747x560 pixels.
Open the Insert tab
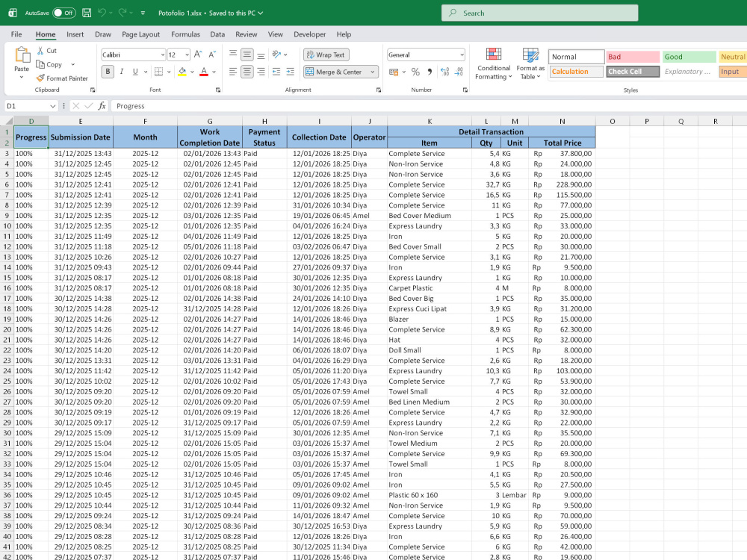tap(75, 34)
